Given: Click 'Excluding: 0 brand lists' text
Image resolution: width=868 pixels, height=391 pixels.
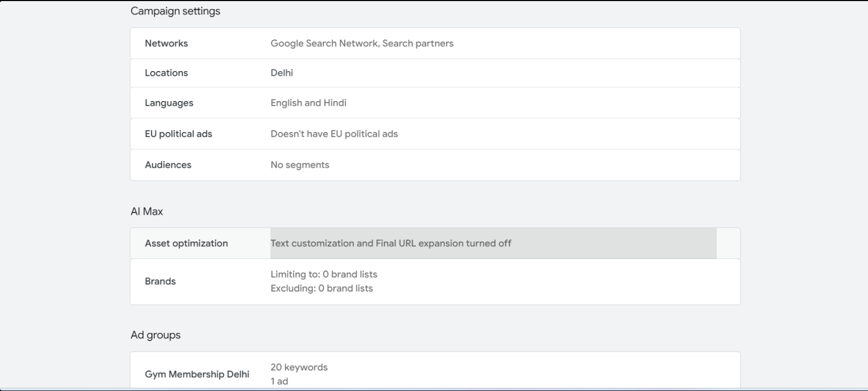Looking at the screenshot, I should point(322,288).
